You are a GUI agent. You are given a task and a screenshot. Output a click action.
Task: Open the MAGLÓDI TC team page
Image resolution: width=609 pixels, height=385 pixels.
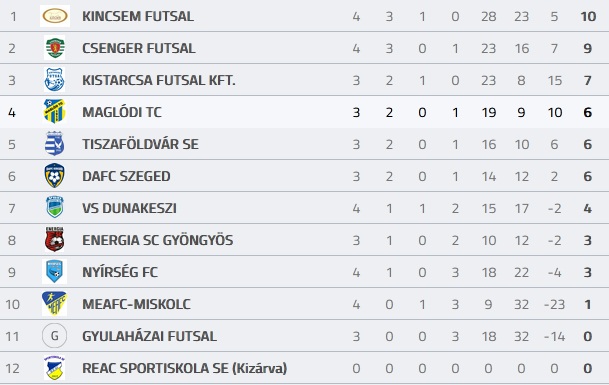[x=122, y=112]
